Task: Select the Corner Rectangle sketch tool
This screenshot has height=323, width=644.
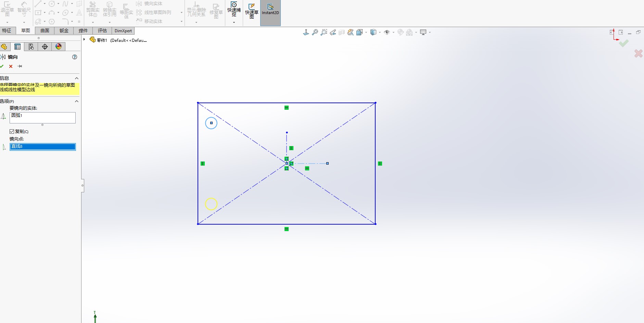Action: pos(38,13)
